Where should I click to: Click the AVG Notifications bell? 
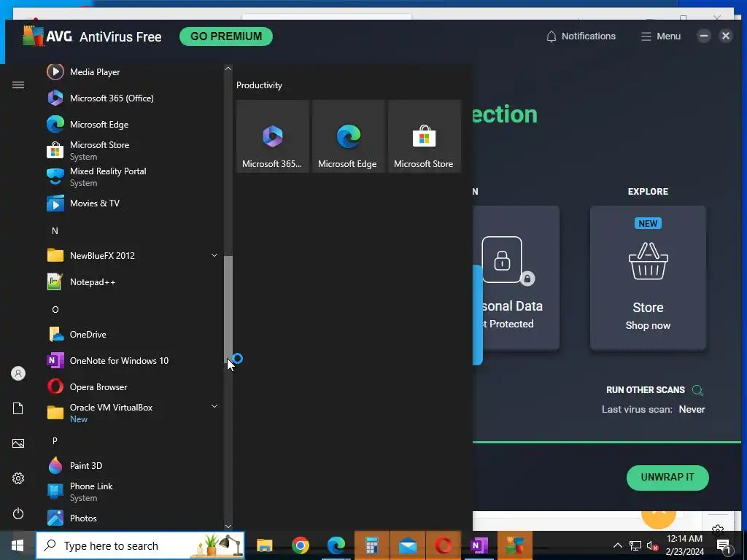(x=581, y=36)
